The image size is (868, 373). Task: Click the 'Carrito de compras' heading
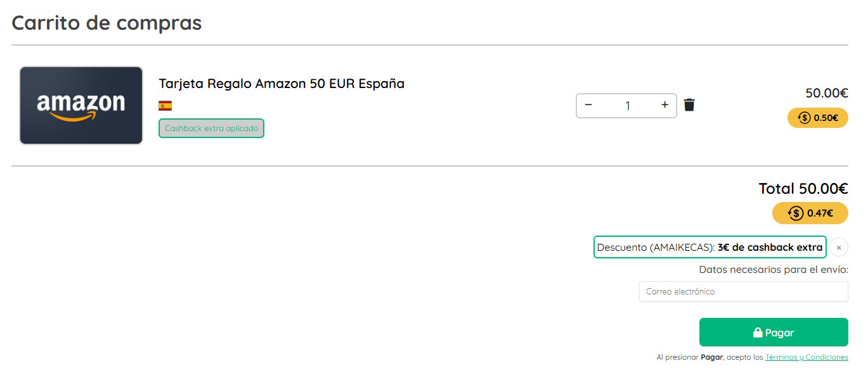coord(107,23)
